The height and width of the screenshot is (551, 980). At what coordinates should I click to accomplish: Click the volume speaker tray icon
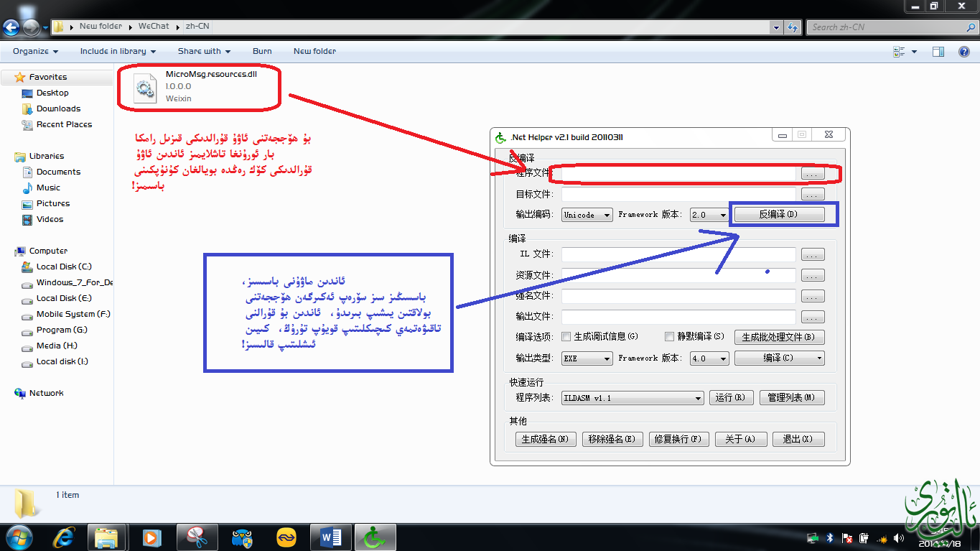[x=899, y=538]
